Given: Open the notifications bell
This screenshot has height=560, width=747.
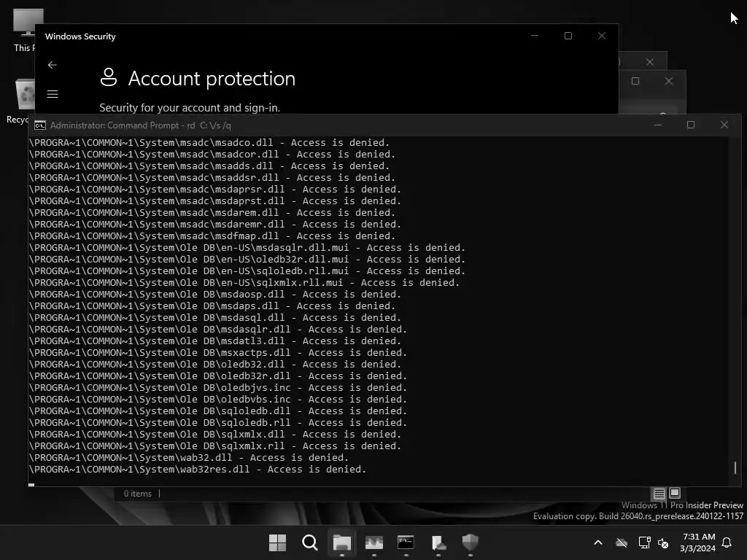Looking at the screenshot, I should click(727, 542).
